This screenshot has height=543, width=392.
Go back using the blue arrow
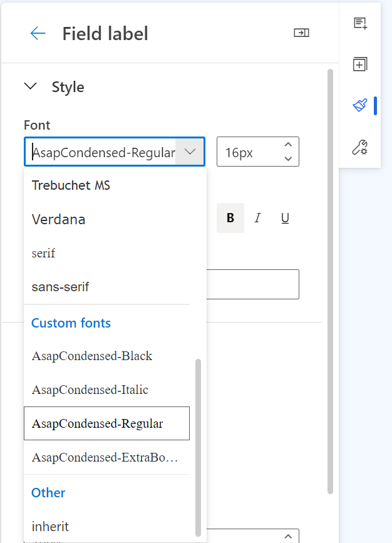pyautogui.click(x=38, y=34)
